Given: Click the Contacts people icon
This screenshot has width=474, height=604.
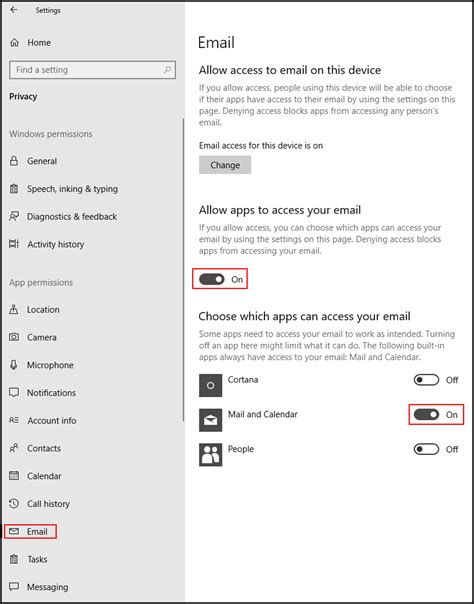Looking at the screenshot, I should [14, 448].
